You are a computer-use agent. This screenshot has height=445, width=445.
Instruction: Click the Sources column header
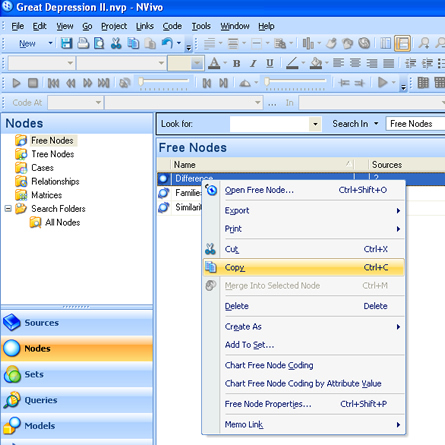(407, 165)
